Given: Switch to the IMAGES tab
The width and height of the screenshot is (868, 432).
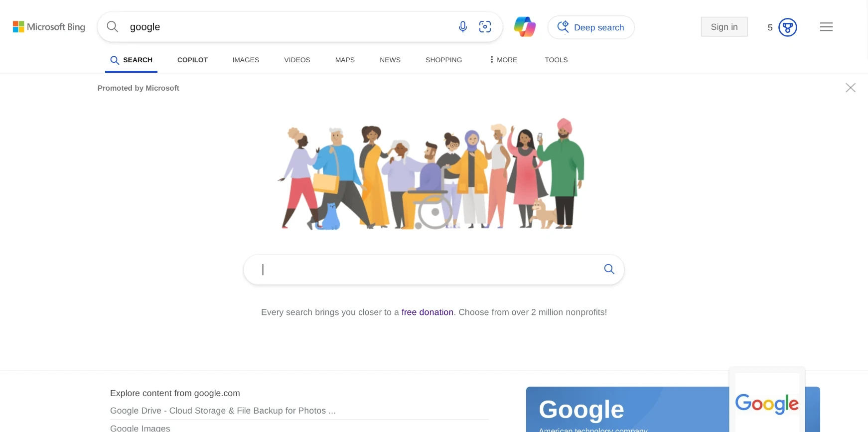Looking at the screenshot, I should click(246, 60).
